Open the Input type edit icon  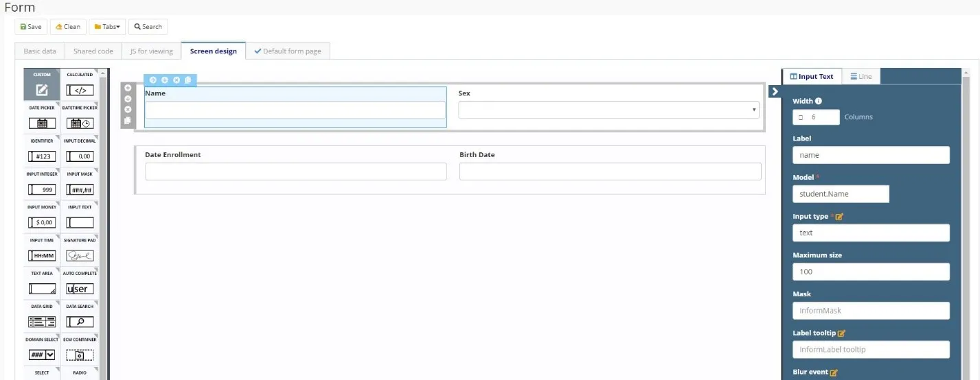(x=839, y=217)
